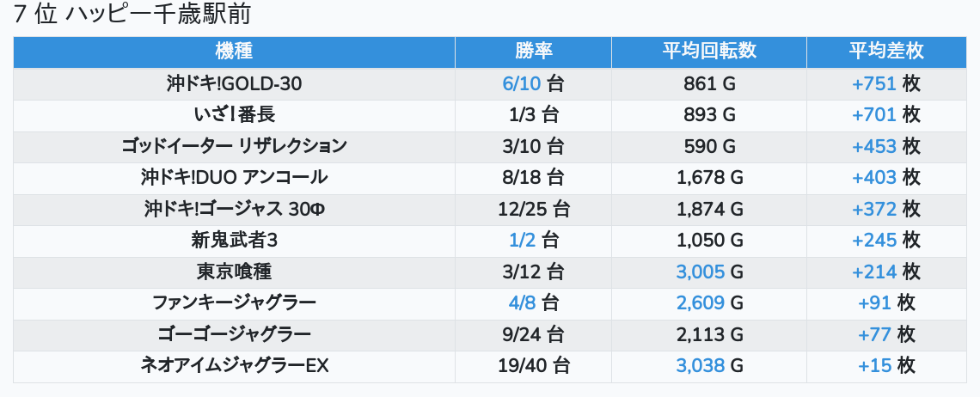The image size is (980, 397).
Task: Select the いざ!番長 row name
Action: coord(234,114)
